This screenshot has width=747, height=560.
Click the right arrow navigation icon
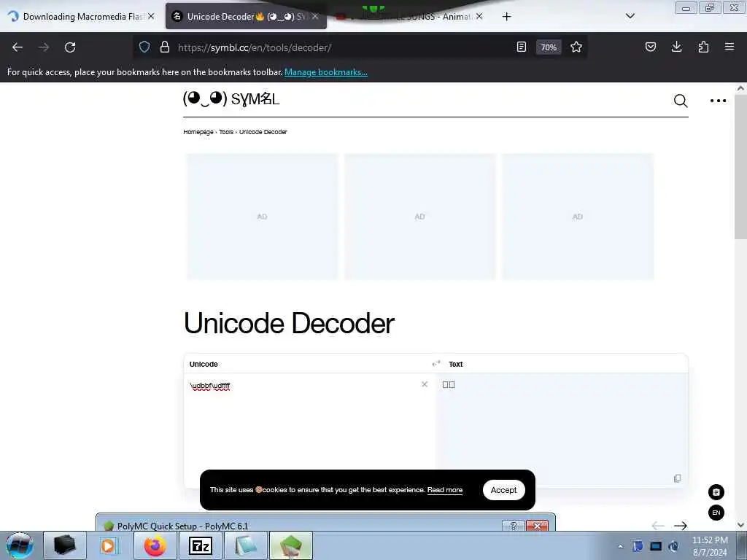pyautogui.click(x=681, y=526)
